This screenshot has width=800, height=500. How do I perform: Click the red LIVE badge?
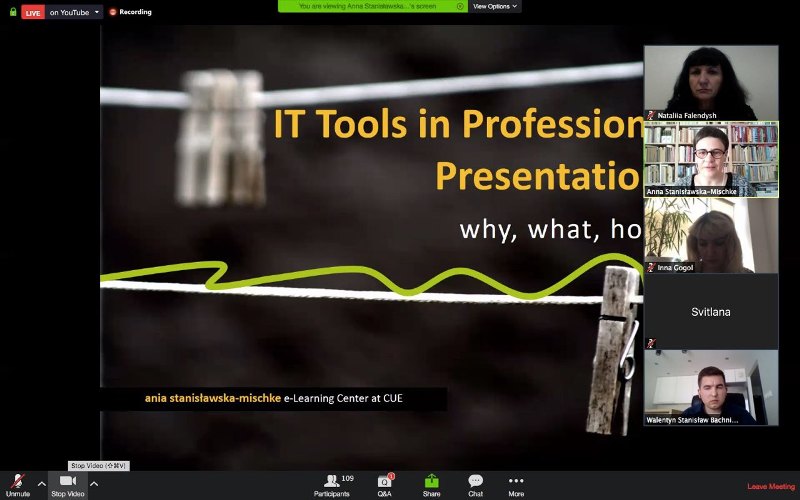pos(33,12)
